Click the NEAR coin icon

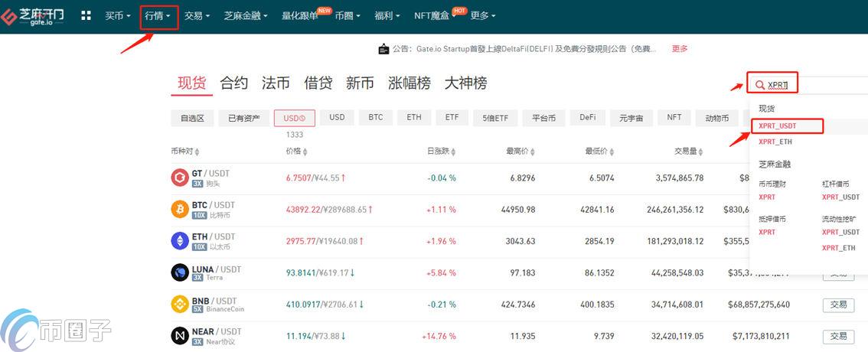coord(180,336)
